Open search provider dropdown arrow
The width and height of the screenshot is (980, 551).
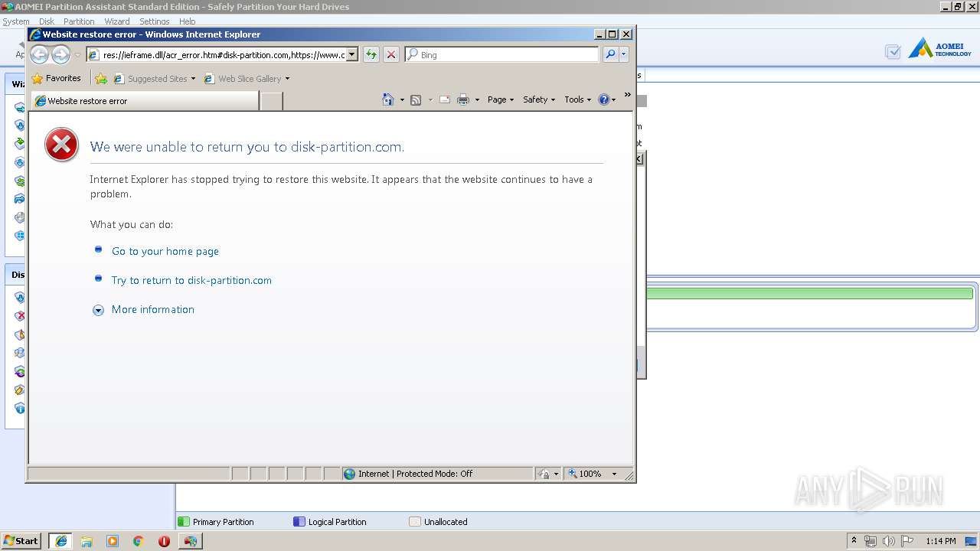[624, 54]
